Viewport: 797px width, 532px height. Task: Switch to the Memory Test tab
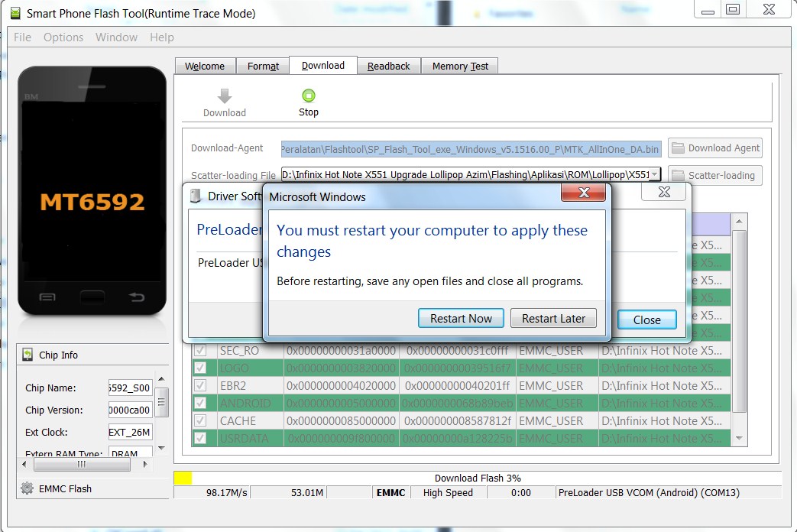click(x=460, y=66)
